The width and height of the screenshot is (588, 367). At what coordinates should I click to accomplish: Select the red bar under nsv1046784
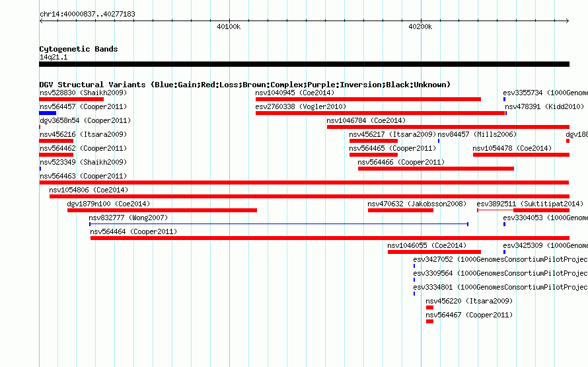pyautogui.click(x=448, y=127)
